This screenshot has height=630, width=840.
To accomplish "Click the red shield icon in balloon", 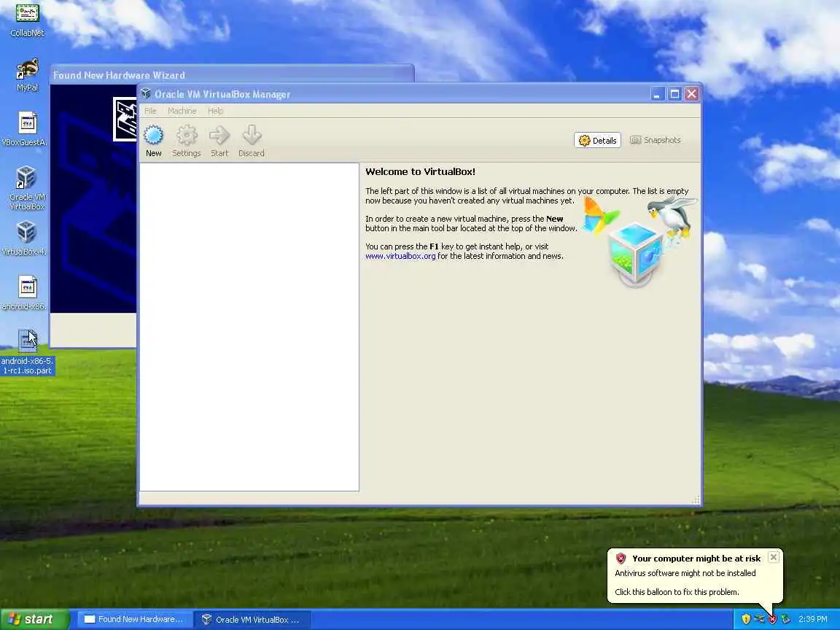I will [x=621, y=559].
